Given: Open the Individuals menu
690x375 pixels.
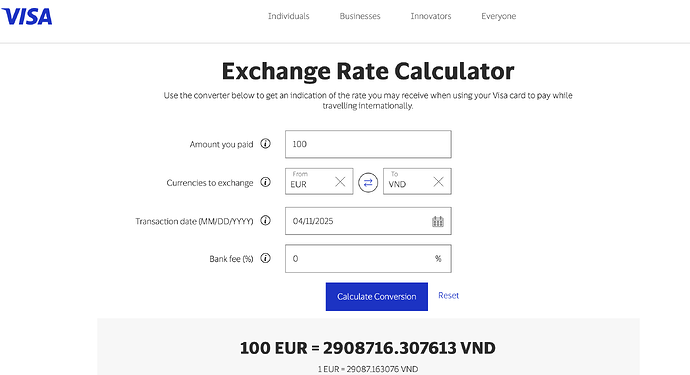Looking at the screenshot, I should (x=289, y=16).
